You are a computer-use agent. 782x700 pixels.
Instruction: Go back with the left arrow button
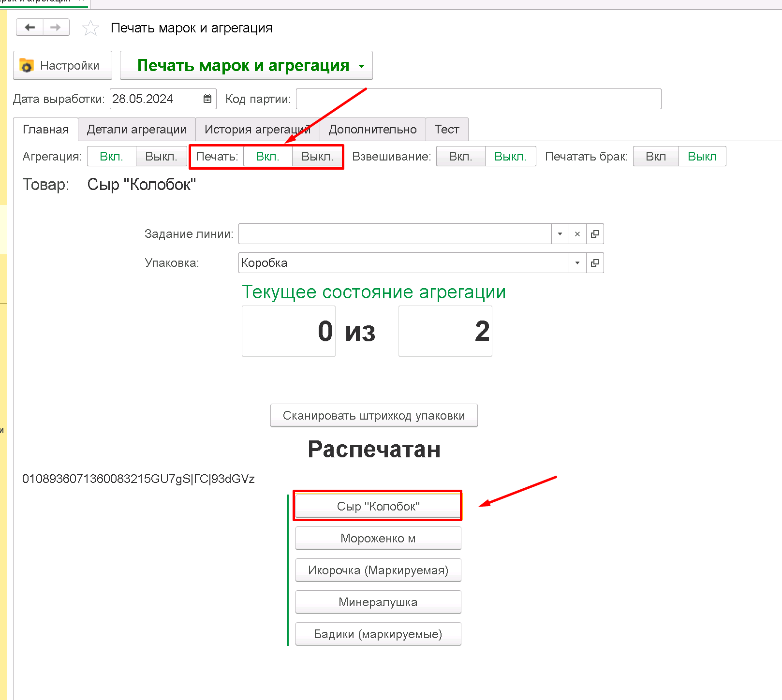pos(30,28)
